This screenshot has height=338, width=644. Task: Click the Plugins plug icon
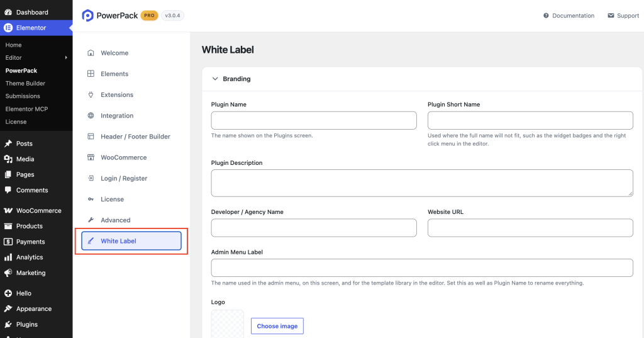pyautogui.click(x=8, y=324)
